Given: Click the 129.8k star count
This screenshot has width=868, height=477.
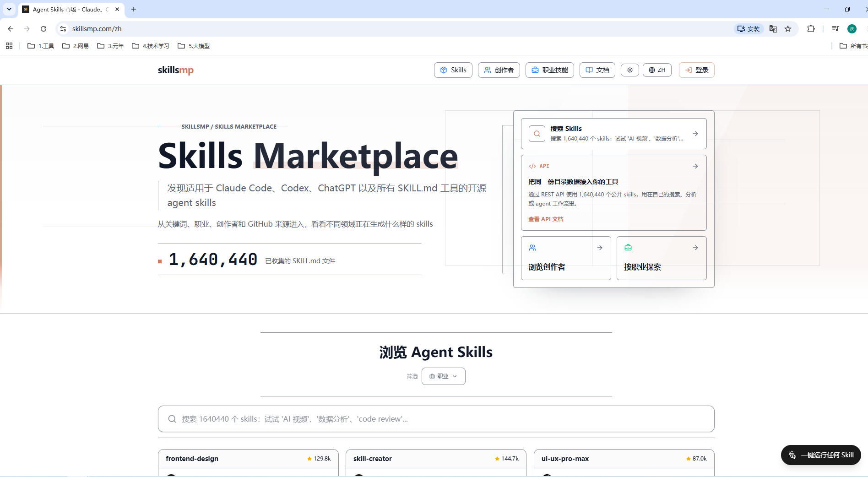Looking at the screenshot, I should point(319,459).
